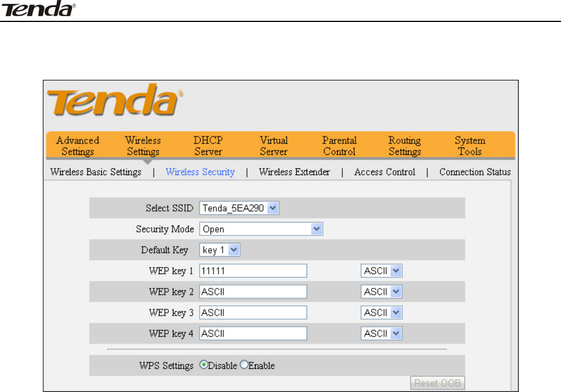Click the Select SSID label
Viewport: 561px width, 392px height.
point(169,208)
